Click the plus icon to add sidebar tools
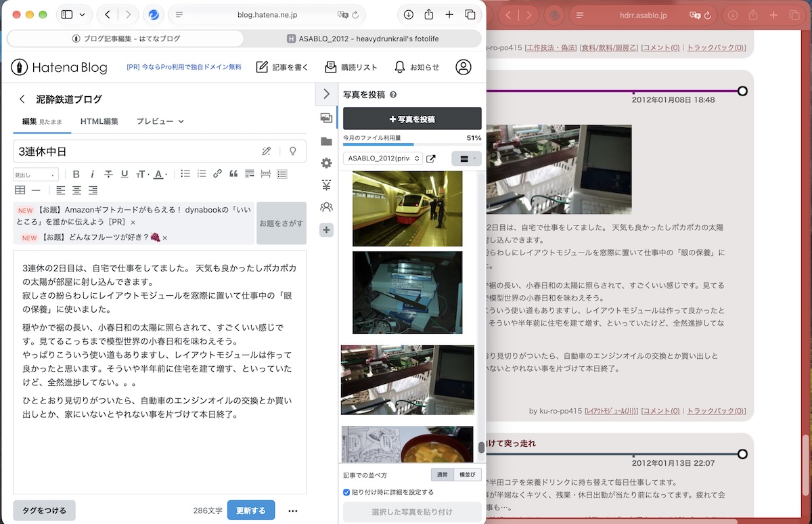 pos(326,230)
